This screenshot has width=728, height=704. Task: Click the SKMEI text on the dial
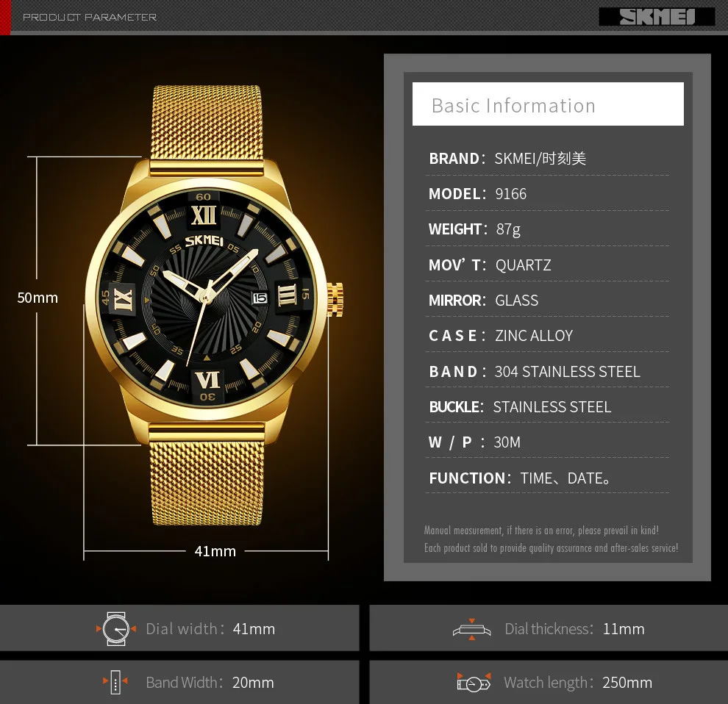click(x=204, y=240)
